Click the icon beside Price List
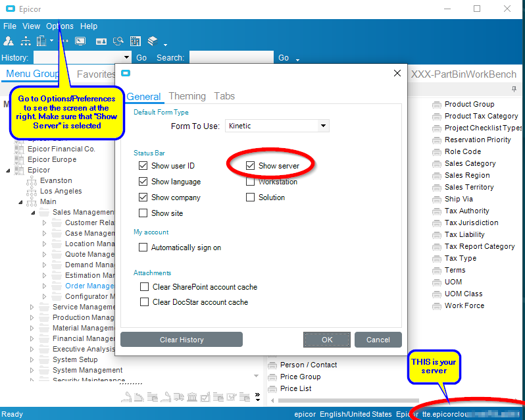This screenshot has width=525, height=420. [272, 389]
